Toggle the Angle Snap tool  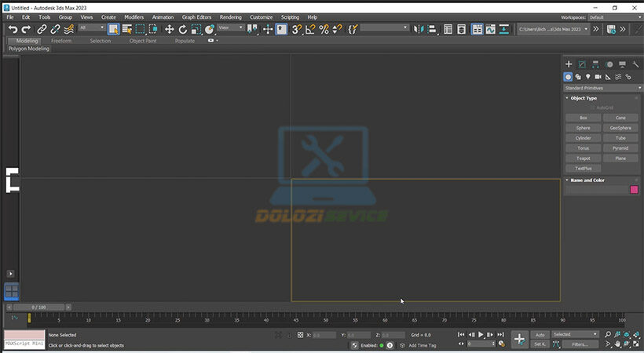tap(310, 29)
